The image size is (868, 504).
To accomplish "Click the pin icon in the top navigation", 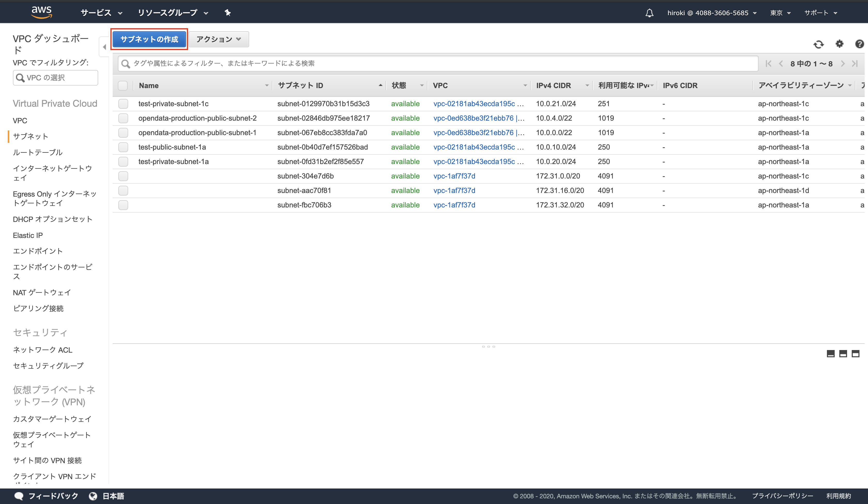I will [x=228, y=13].
